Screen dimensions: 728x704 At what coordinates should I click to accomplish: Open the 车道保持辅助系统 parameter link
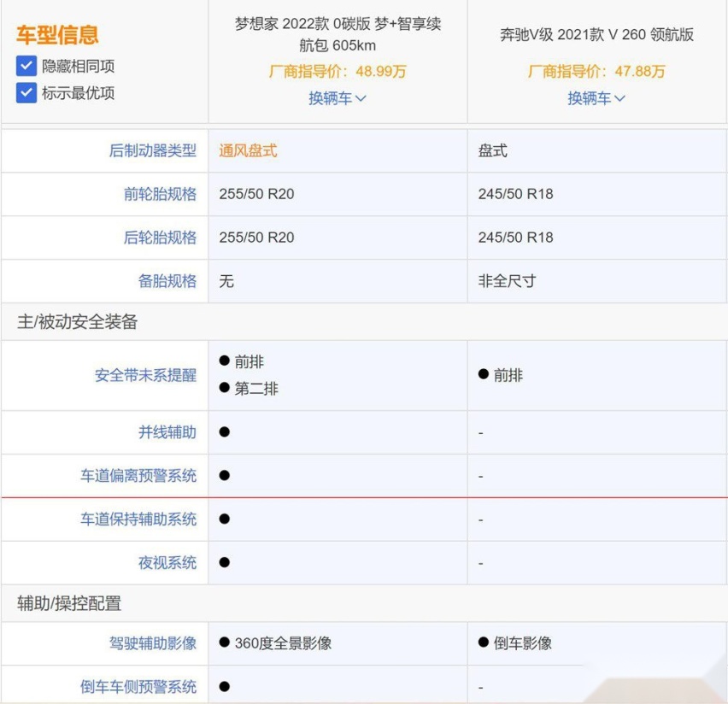click(x=138, y=519)
